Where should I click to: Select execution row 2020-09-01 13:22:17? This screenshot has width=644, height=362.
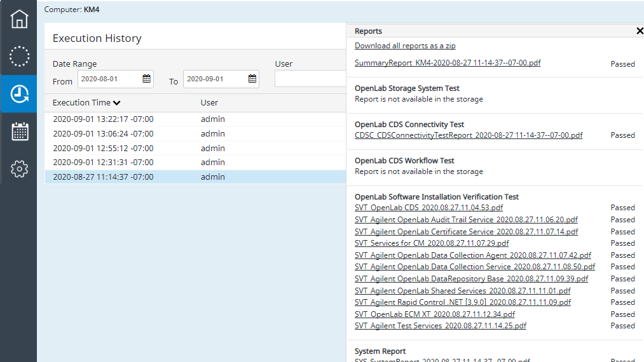(x=195, y=119)
